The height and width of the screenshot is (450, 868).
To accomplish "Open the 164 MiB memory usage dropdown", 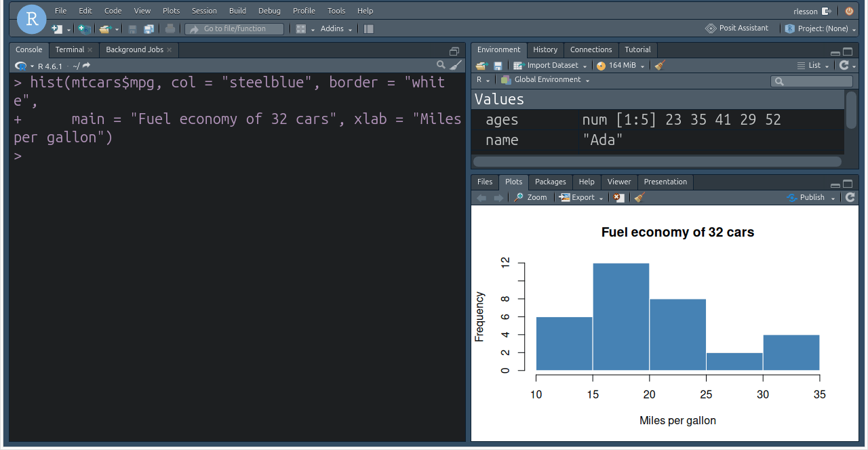I will [621, 65].
